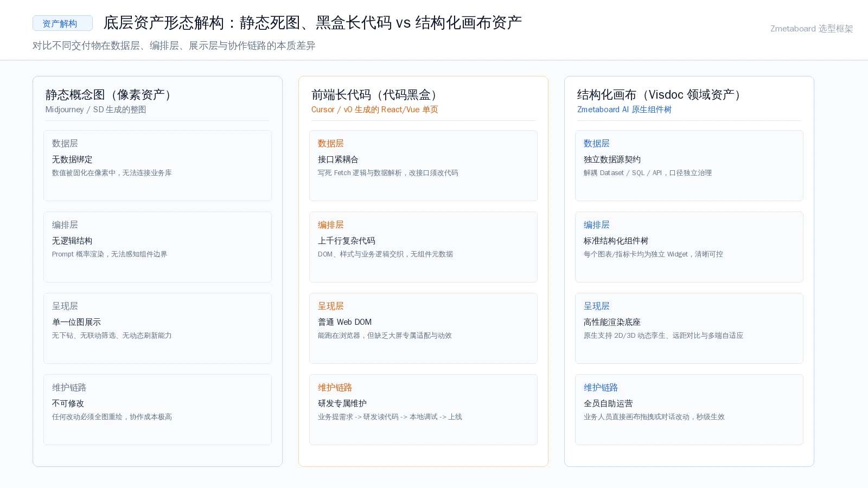Click the 接口紧耦合 card title
The height and width of the screenshot is (488, 868).
tap(338, 159)
